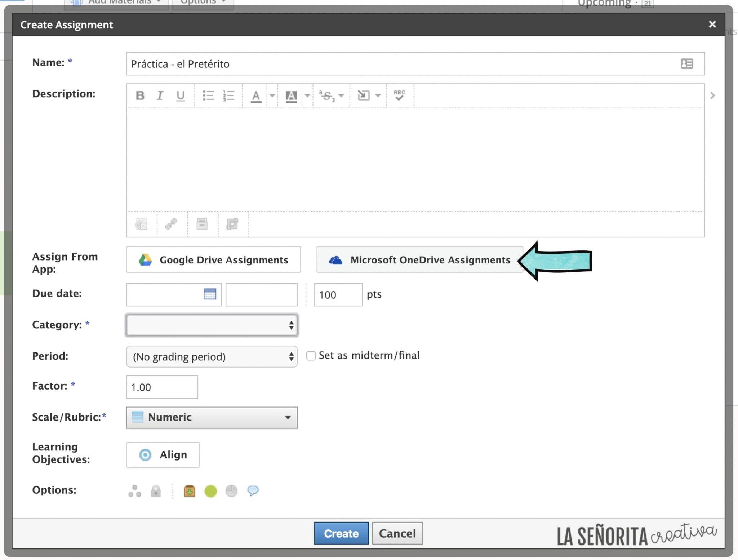Open the Scale/Rubric Numeric dropdown
Viewport: 738px width, 560px height.
(x=212, y=417)
